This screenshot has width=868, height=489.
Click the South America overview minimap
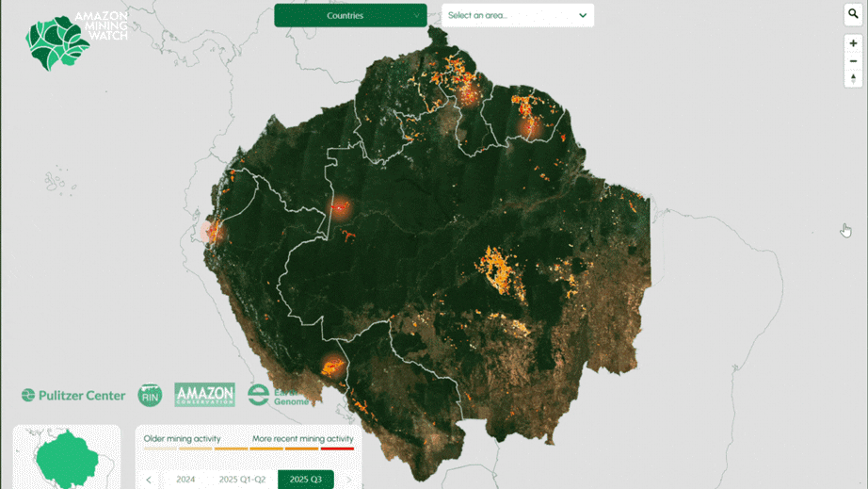[x=67, y=458]
